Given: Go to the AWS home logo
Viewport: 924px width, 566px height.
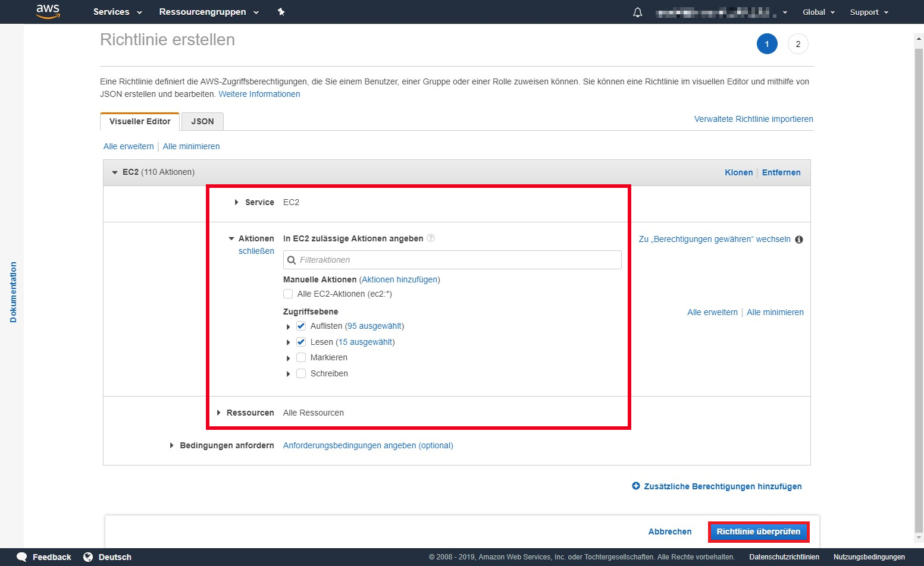Looking at the screenshot, I should point(48,11).
